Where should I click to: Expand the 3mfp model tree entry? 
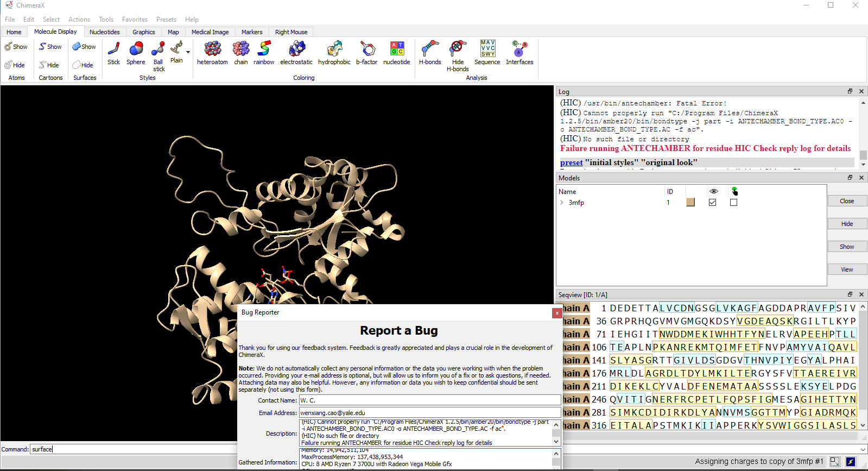point(562,203)
